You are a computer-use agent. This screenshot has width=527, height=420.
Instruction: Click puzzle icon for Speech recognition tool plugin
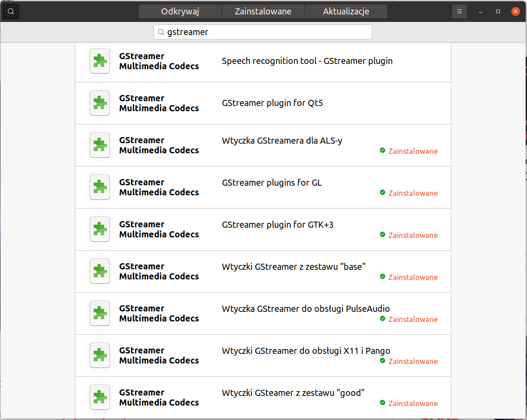point(100,61)
